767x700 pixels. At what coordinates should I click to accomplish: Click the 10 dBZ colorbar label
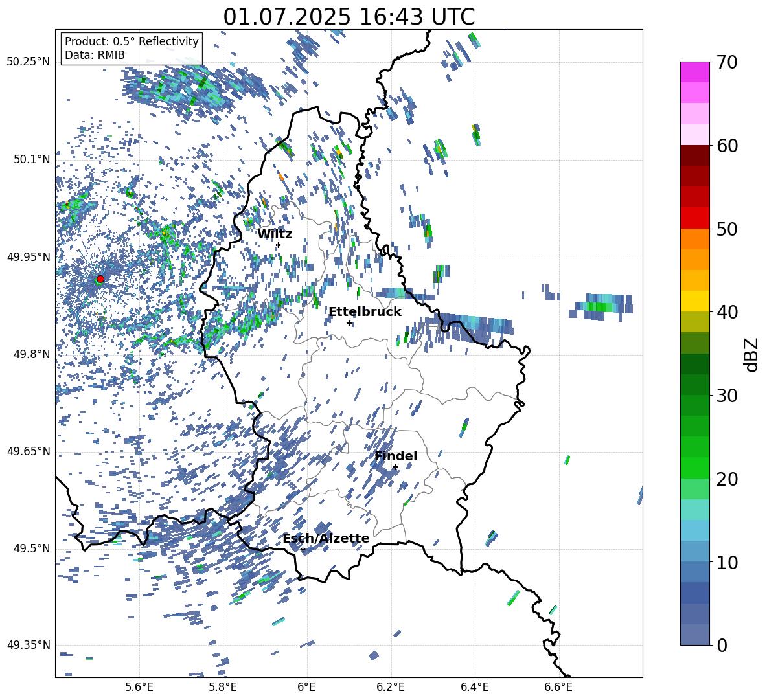pos(727,562)
